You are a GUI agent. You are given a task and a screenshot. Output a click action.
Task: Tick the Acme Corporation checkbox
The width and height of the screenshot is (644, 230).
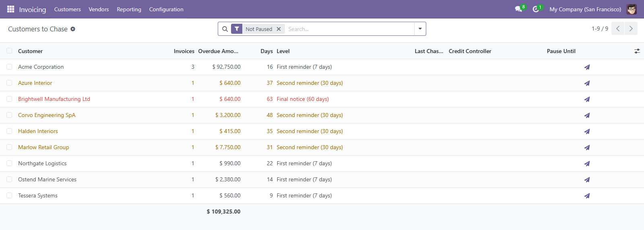tap(9, 67)
